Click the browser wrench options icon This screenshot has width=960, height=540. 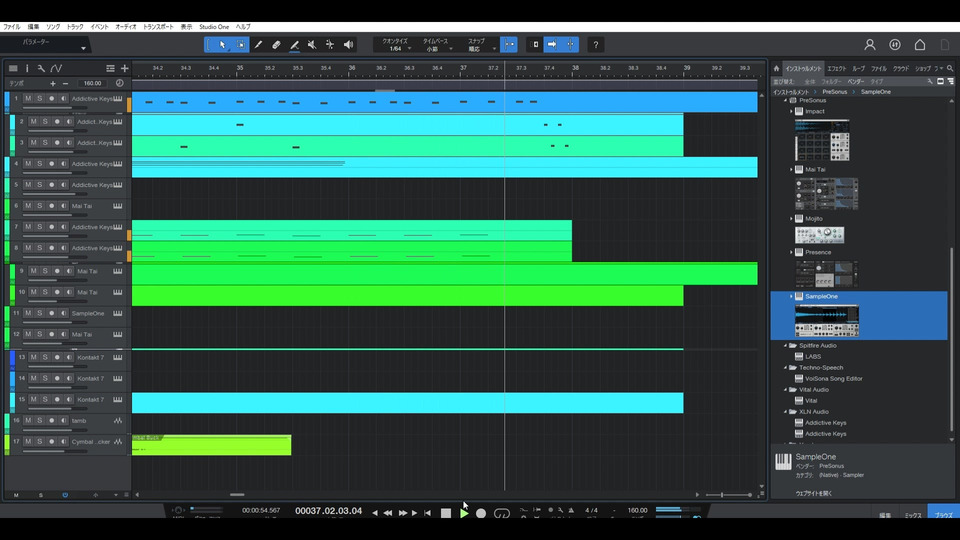tap(929, 81)
